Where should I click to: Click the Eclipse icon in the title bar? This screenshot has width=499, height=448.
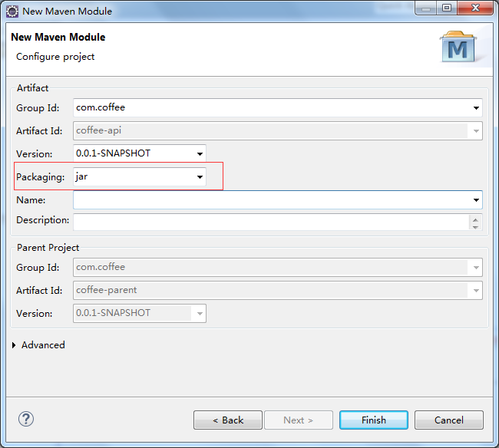(x=12, y=12)
